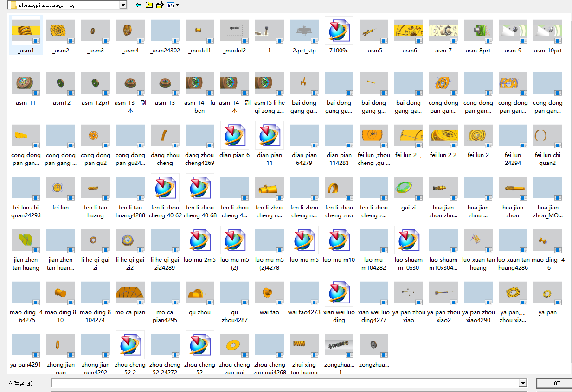This screenshot has height=392, width=572.
Task: Select the _asm24302 file
Action: 165,36
